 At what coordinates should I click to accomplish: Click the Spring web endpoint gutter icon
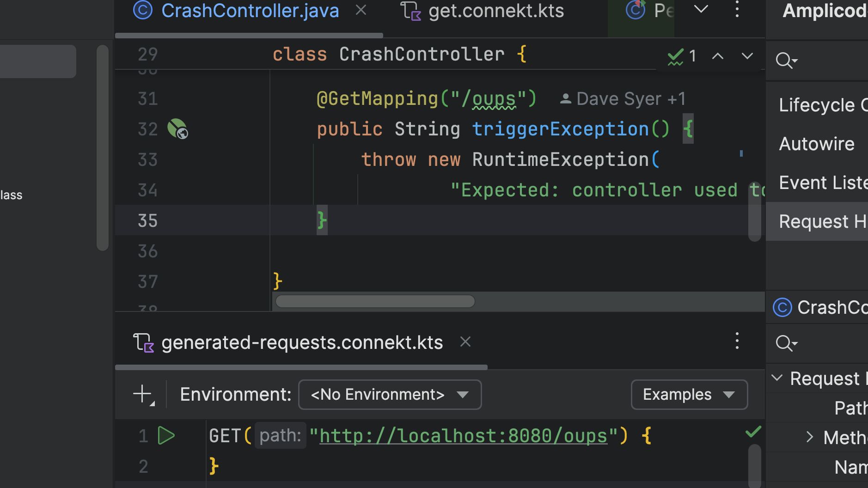[x=177, y=129]
